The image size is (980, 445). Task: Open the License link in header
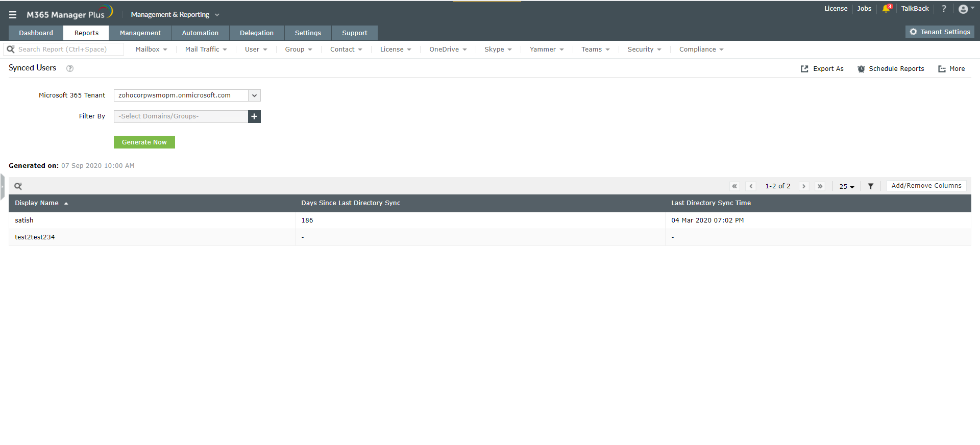click(x=836, y=9)
